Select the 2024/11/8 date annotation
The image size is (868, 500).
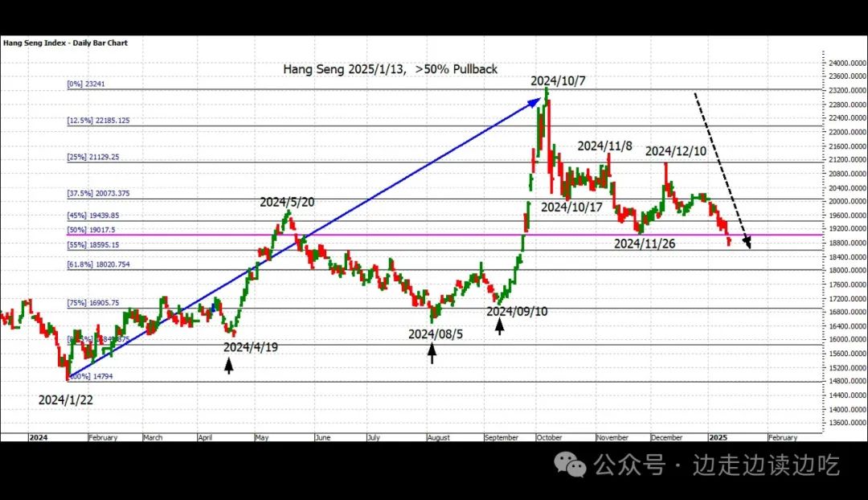(604, 146)
